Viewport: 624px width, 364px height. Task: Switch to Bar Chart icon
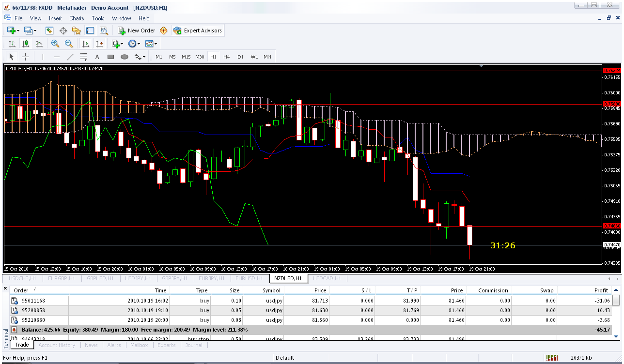click(12, 44)
